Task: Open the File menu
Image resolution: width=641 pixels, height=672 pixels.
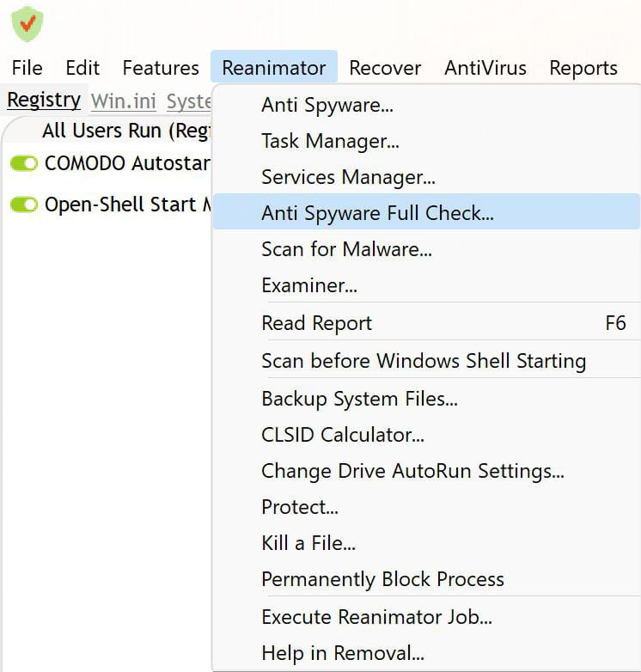Action: [x=27, y=68]
